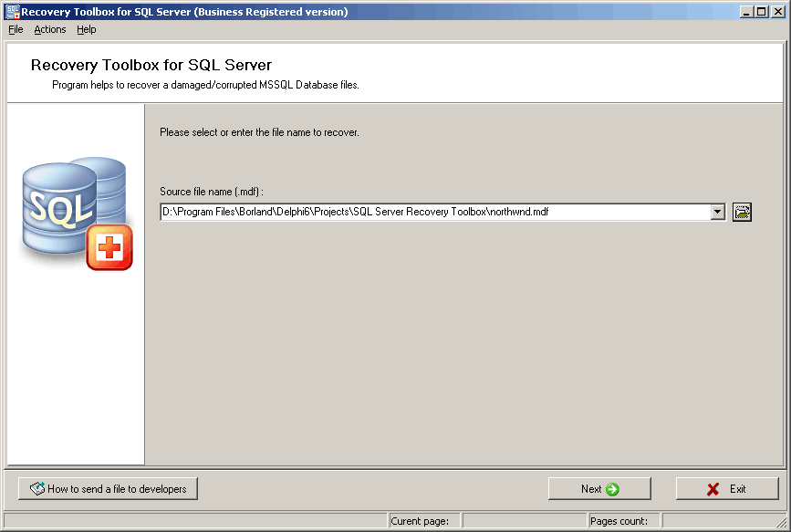Click the Next button
791x532 pixels.
599,488
